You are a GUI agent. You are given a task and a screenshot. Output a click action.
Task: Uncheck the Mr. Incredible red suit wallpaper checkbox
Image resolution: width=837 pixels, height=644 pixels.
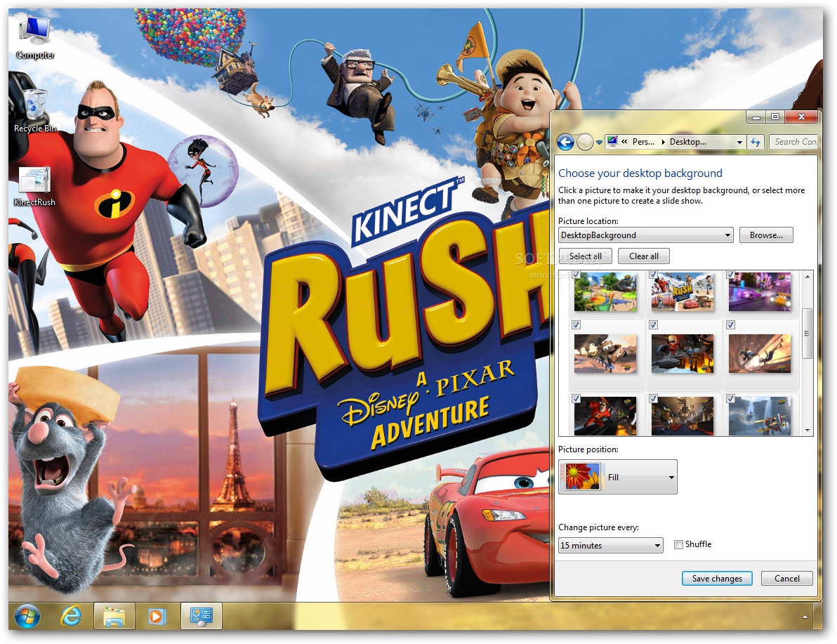coord(576,398)
